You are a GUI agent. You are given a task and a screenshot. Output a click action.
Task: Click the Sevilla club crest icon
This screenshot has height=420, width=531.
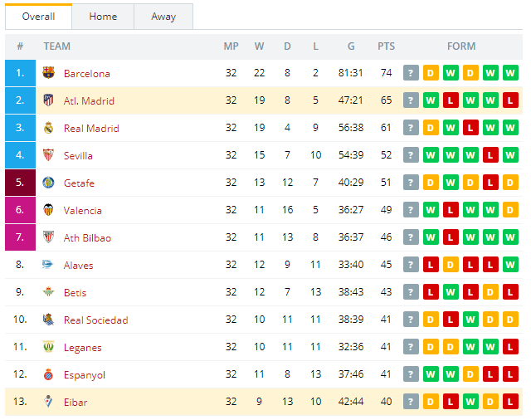tap(48, 155)
